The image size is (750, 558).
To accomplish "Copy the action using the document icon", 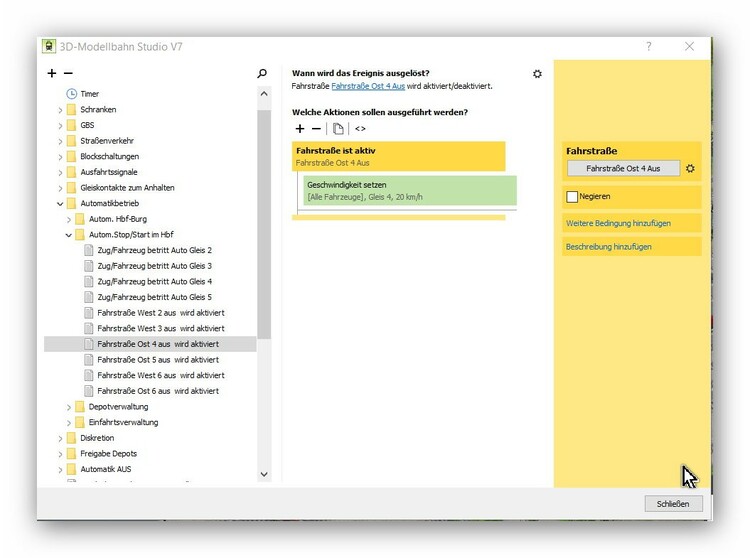I will click(338, 129).
